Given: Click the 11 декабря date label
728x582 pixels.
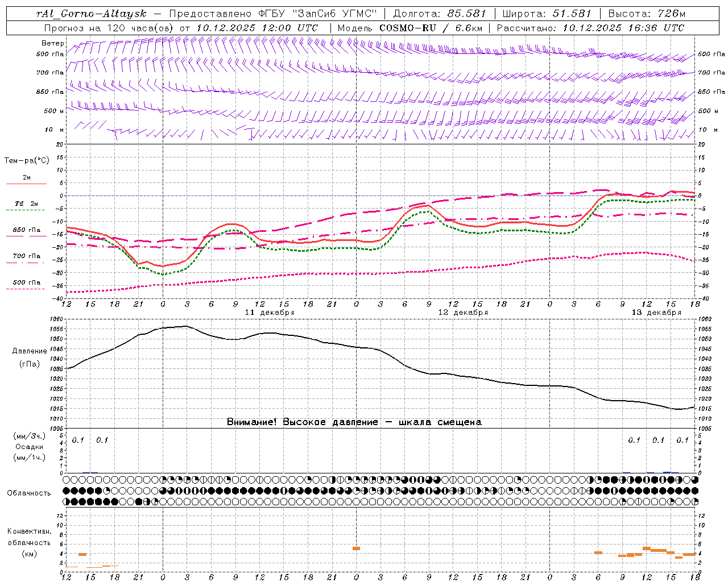Looking at the screenshot, I should [270, 313].
